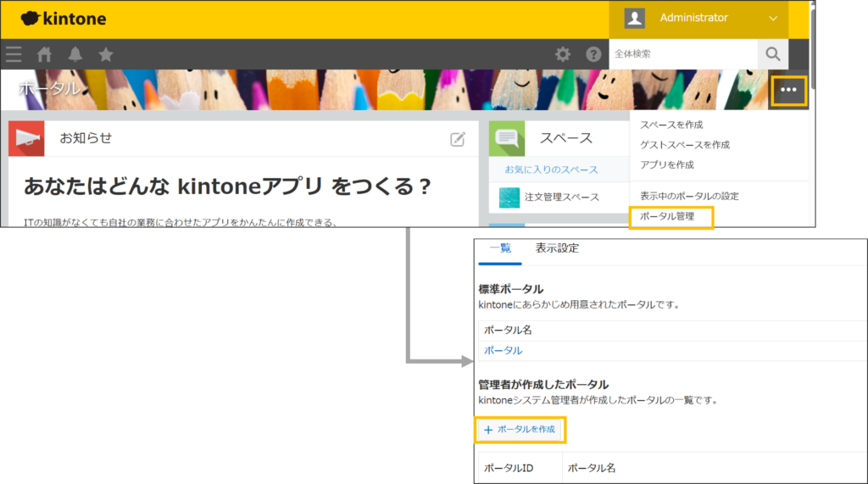
Task: Click the 全体検索 search input field
Action: coord(684,54)
